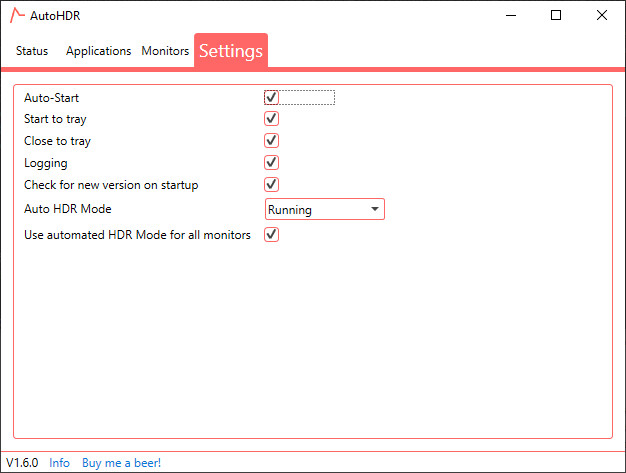Uncheck automated HDR Mode for all monitors
This screenshot has width=626, height=473.
271,235
